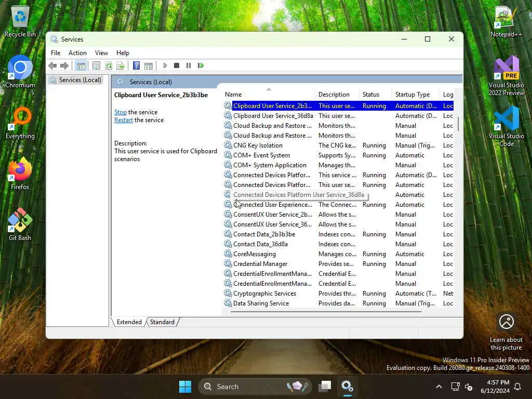This screenshot has width=532, height=399.
Task: Click the horizontal scrollbar under services list
Action: [326, 312]
